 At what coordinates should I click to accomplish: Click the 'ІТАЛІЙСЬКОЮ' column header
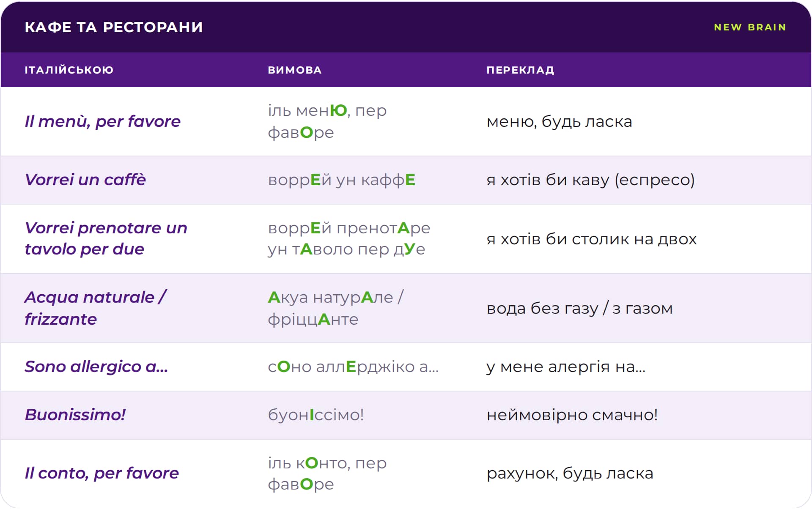tap(69, 70)
